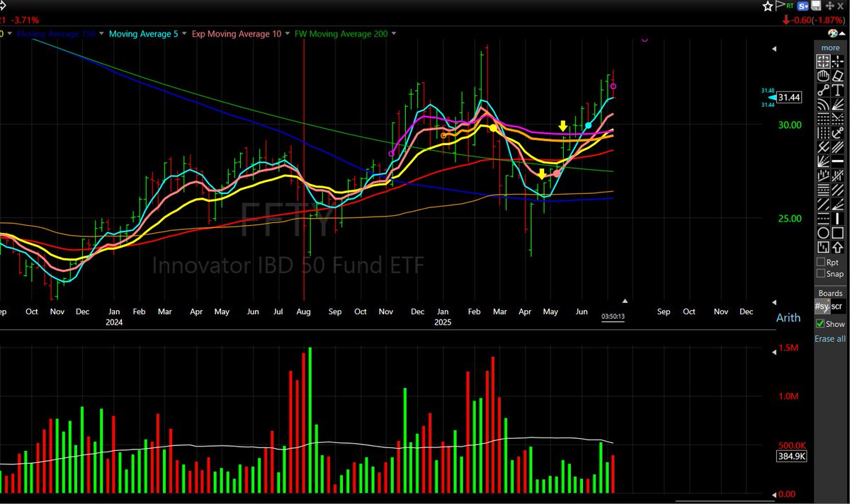The height and width of the screenshot is (504, 850).
Task: Choose the pitchfork drawing tool
Action: (x=822, y=147)
